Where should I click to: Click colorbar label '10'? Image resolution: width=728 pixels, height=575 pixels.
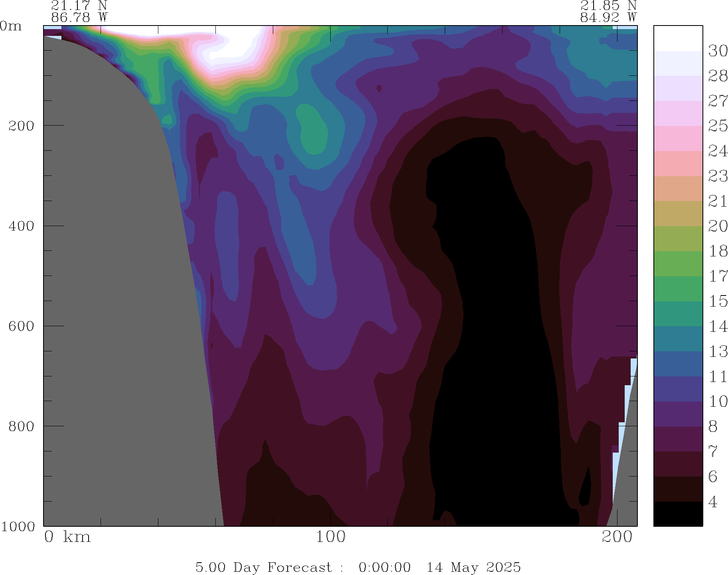click(x=718, y=402)
